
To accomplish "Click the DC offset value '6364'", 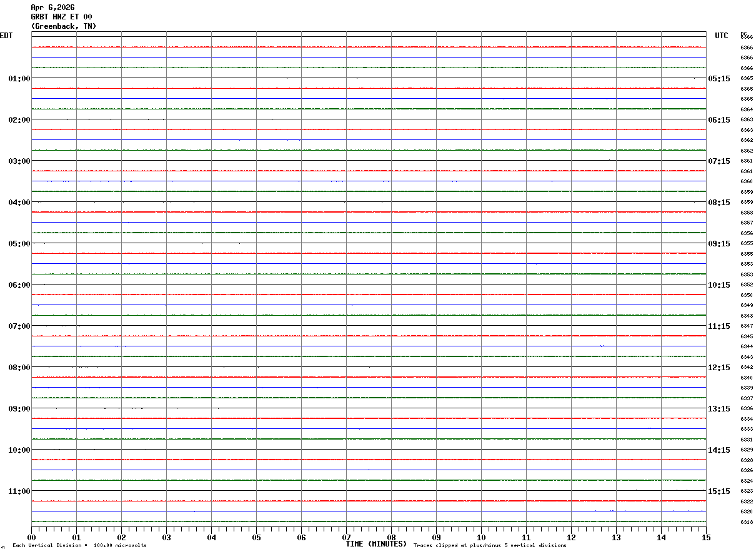I will 747,109.
